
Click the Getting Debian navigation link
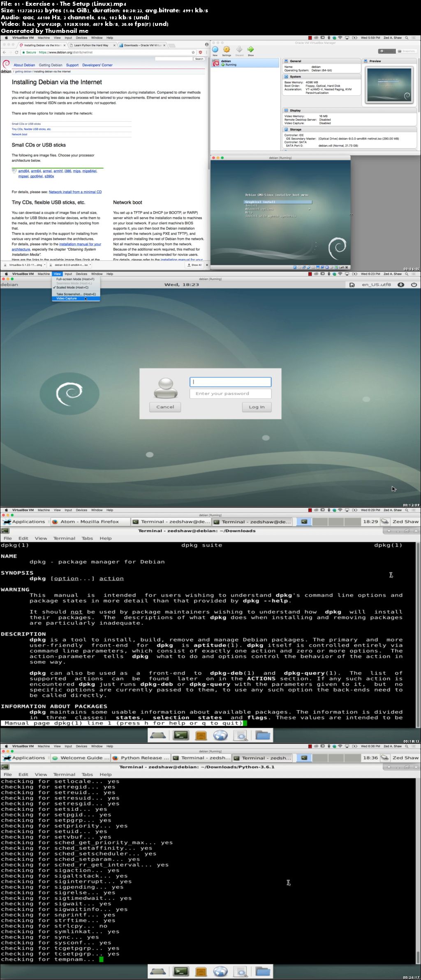pyautogui.click(x=51, y=65)
